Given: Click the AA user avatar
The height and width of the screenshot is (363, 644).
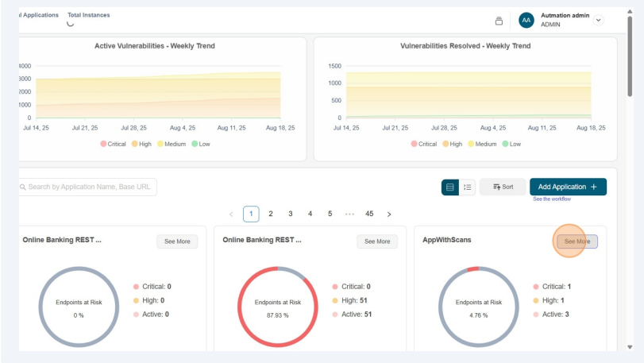Looking at the screenshot, I should 526,21.
